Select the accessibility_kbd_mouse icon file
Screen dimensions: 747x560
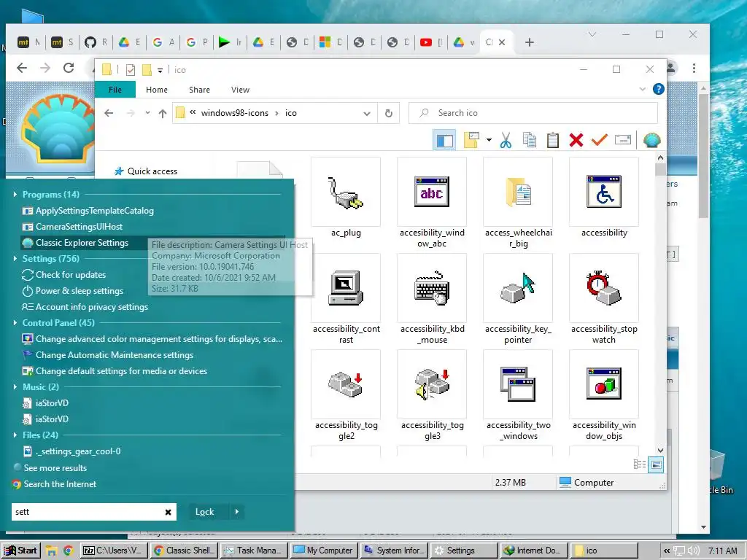[x=432, y=300]
